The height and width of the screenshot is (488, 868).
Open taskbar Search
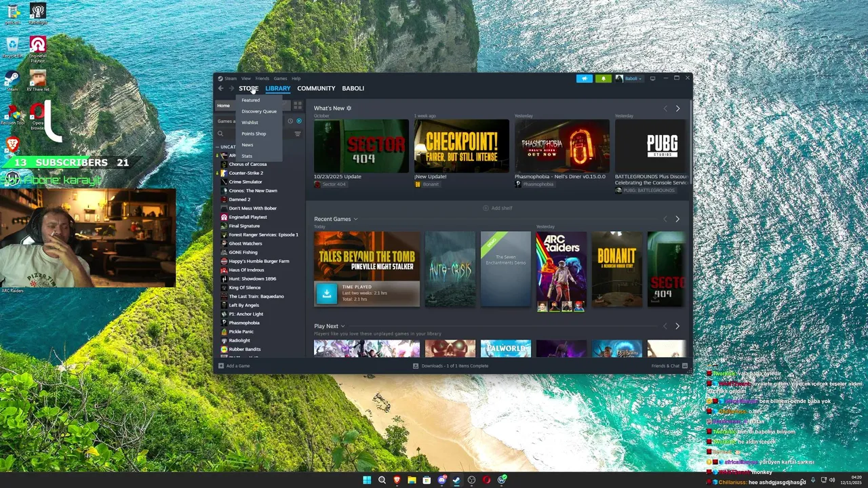coord(382,480)
